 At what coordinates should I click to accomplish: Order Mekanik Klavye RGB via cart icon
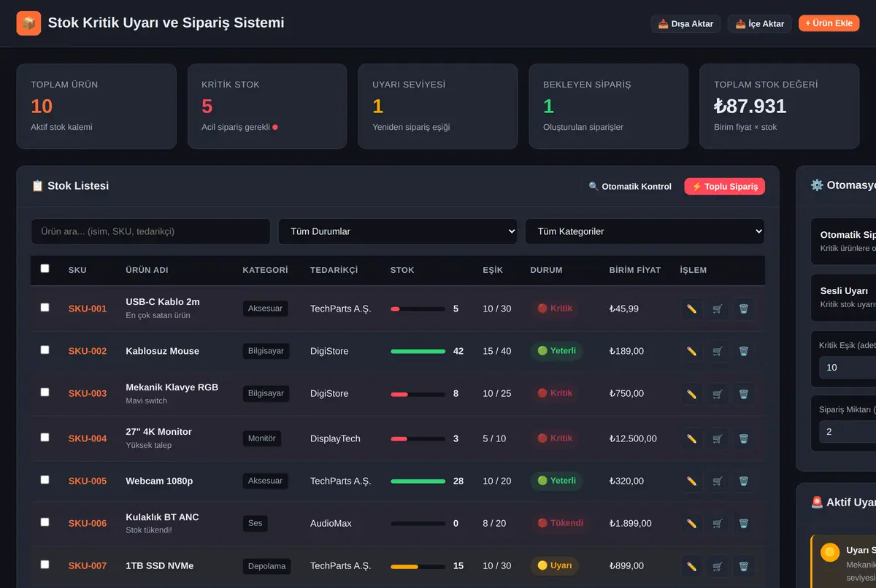[718, 393]
